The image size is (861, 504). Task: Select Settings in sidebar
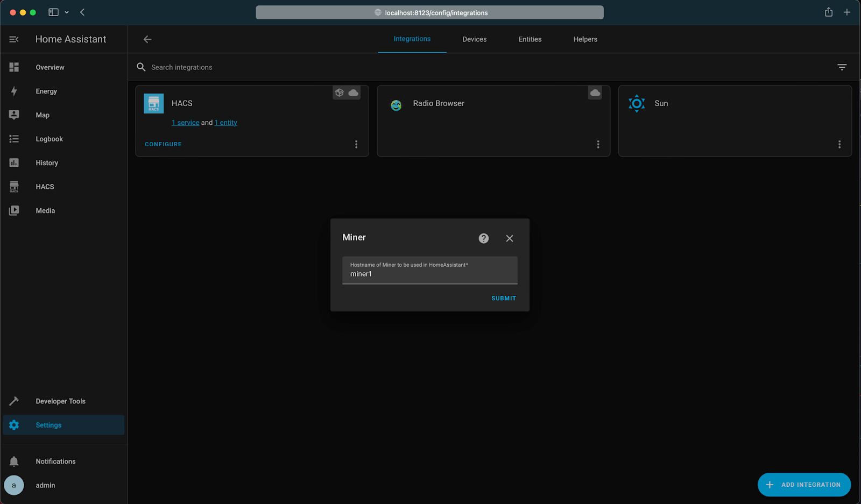[x=63, y=425]
